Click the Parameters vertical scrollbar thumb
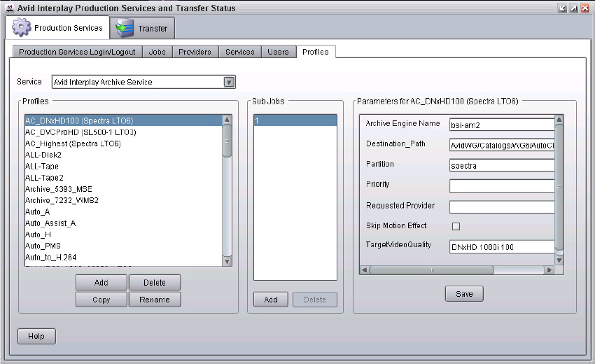This screenshot has height=364, width=595. coord(559,187)
